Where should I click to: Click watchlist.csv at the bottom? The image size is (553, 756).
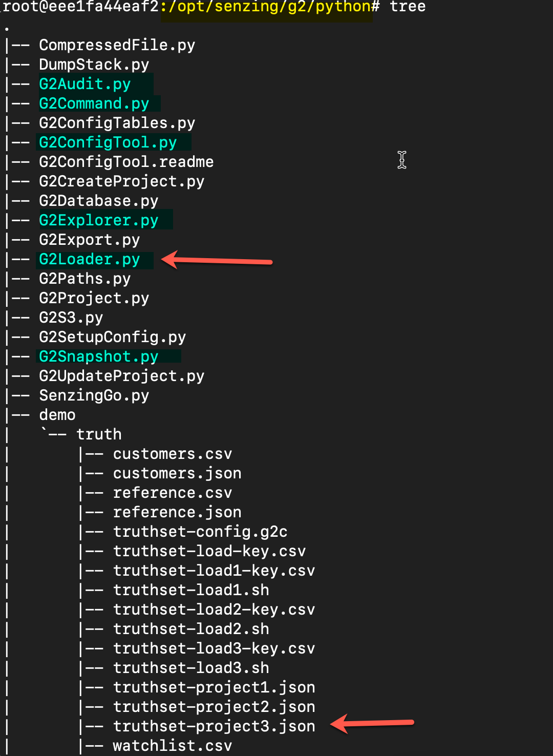pyautogui.click(x=172, y=746)
